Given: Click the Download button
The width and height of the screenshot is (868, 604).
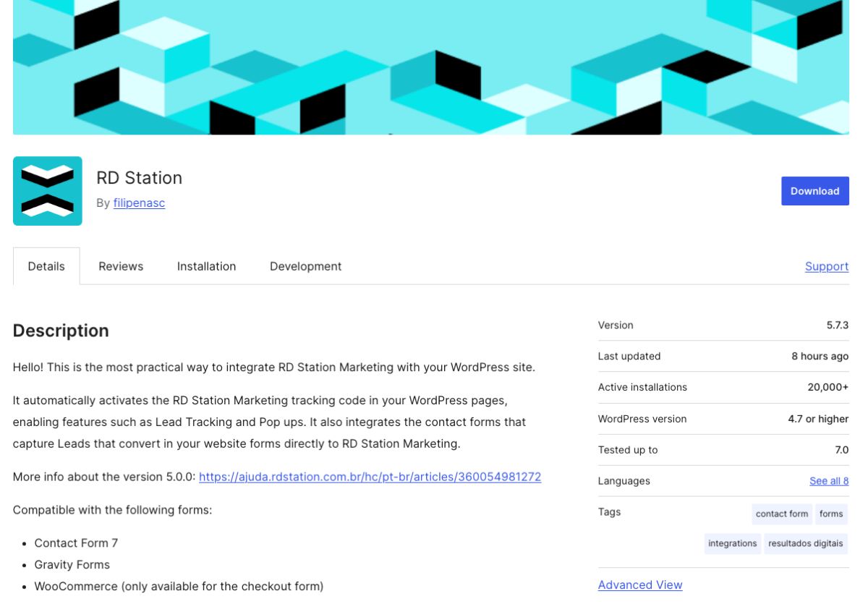Looking at the screenshot, I should [814, 191].
